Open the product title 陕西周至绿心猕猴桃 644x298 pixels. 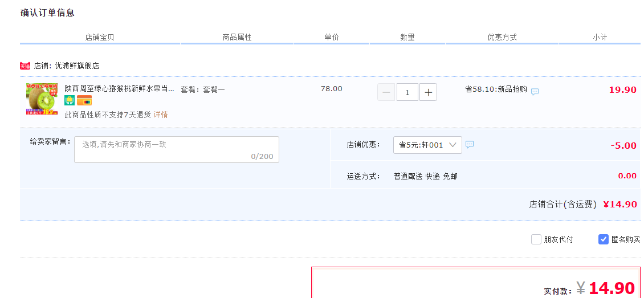(x=120, y=89)
